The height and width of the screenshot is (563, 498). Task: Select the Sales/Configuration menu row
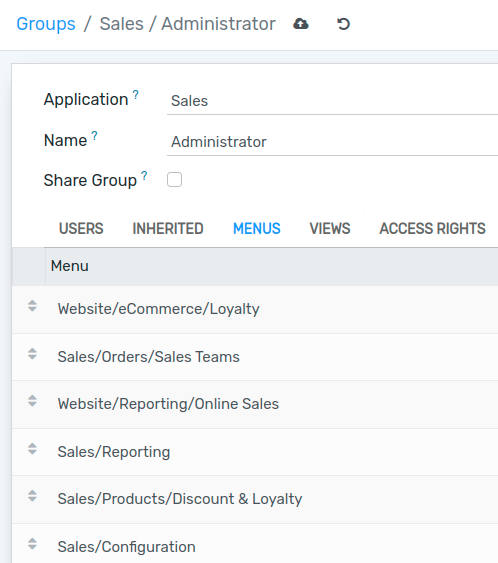255,543
